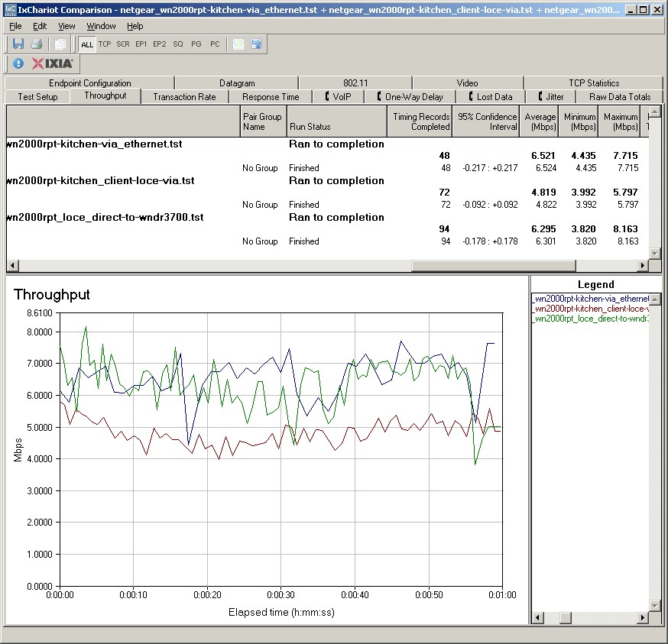
Task: Switch to the Lost Data tab
Action: (x=491, y=97)
